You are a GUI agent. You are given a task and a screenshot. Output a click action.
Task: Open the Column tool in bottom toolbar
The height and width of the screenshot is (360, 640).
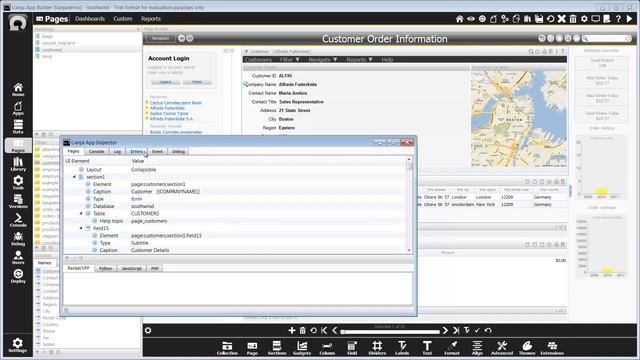[327, 348]
